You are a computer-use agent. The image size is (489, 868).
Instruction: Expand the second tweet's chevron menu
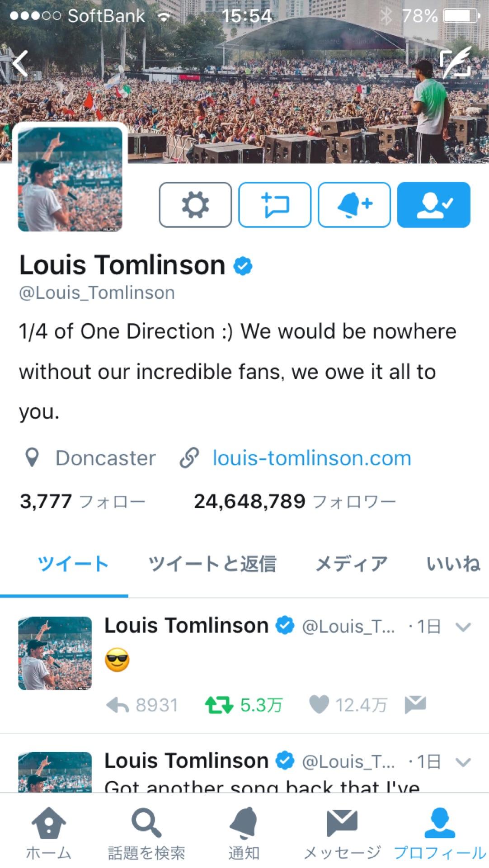coord(463,762)
